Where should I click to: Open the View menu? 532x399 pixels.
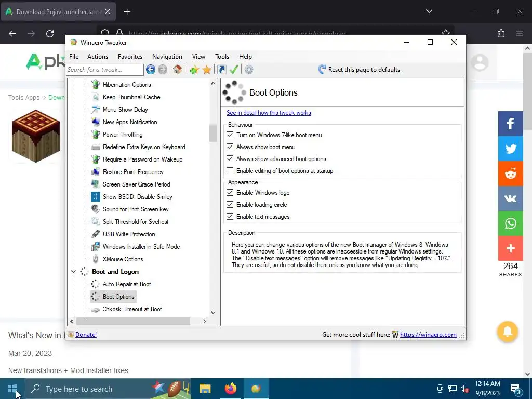[198, 57]
